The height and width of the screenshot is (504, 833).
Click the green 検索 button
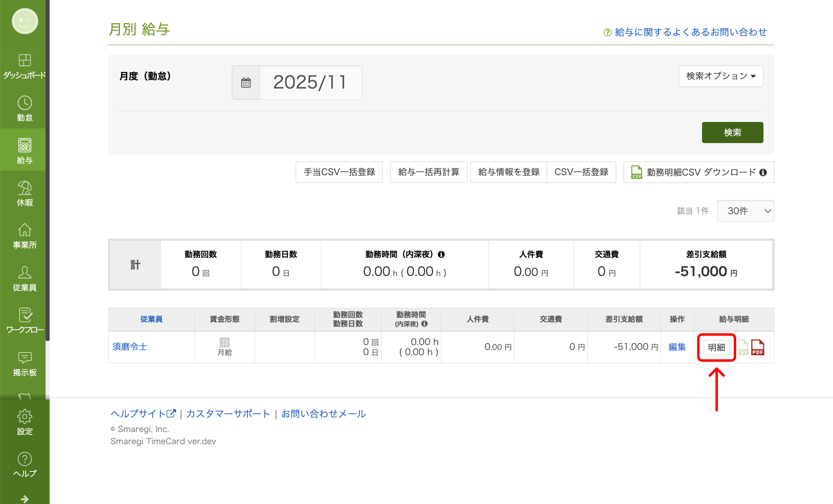pos(732,132)
